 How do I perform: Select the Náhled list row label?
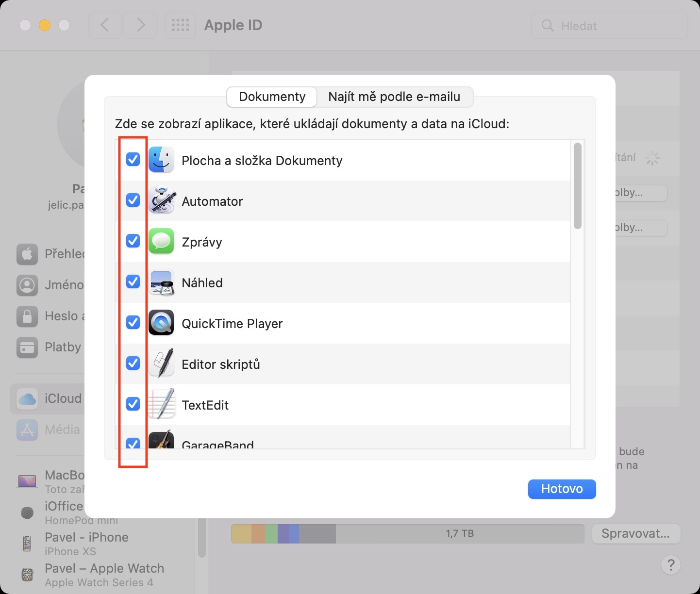point(202,283)
